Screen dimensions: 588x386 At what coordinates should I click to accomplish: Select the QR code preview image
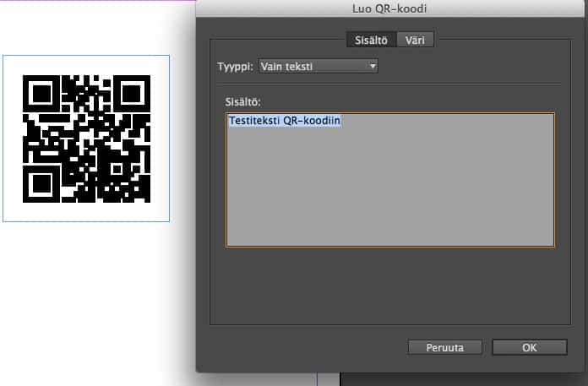pyautogui.click(x=87, y=139)
